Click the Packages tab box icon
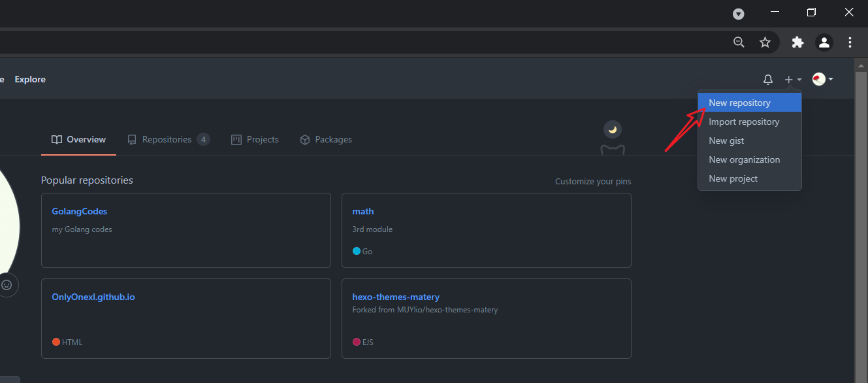 [304, 140]
